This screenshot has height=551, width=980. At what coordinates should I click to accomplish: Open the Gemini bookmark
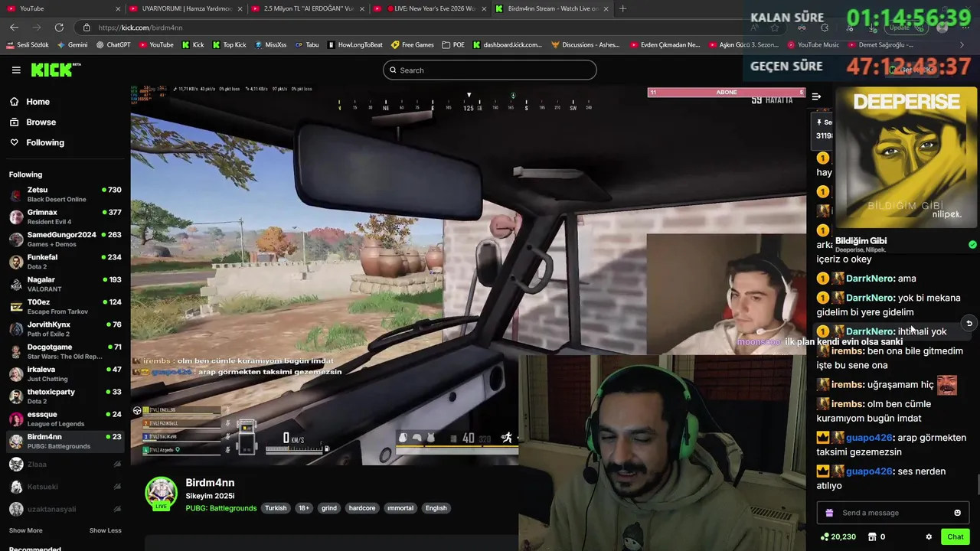[x=73, y=44]
